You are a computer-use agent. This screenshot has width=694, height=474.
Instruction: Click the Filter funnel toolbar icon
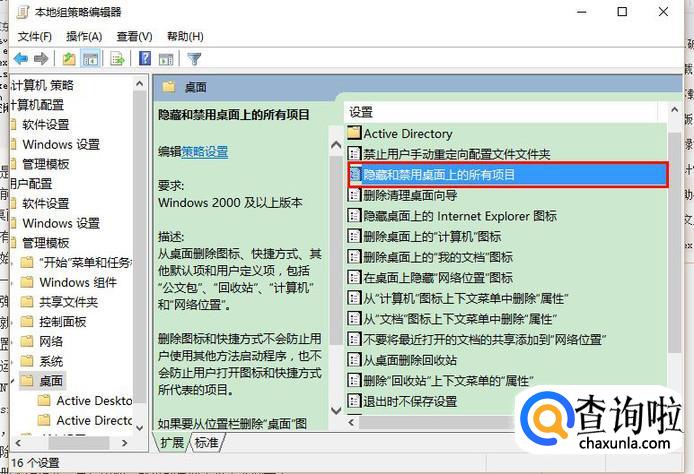pos(194,58)
